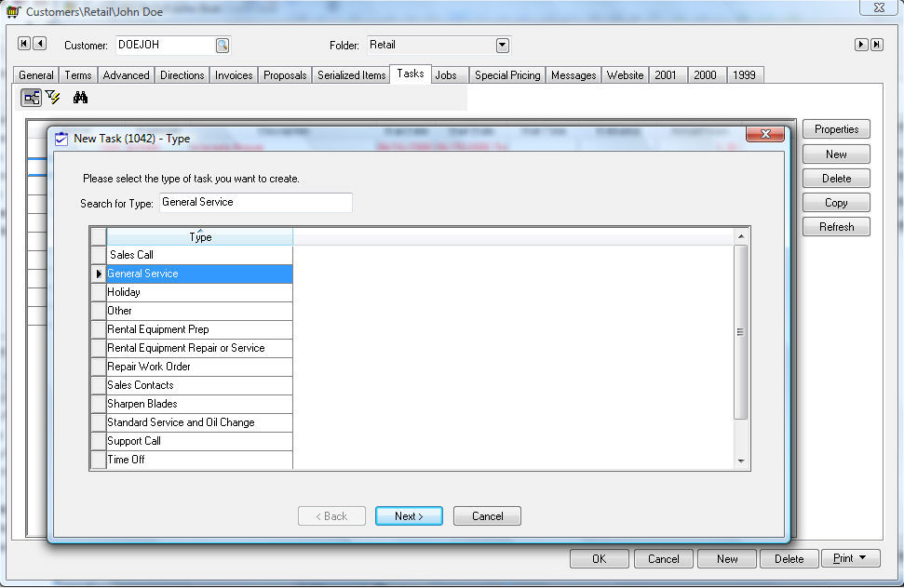Click the type list scroll down arrow
904x588 pixels.
pyautogui.click(x=741, y=461)
